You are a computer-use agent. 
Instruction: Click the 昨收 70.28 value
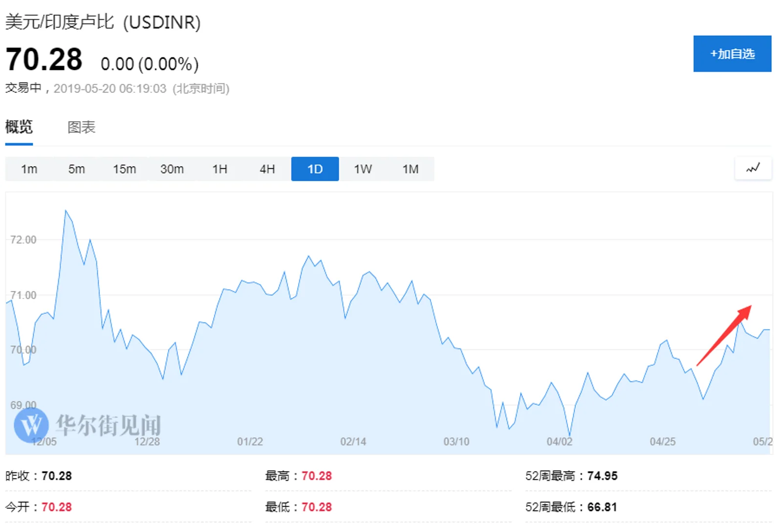[x=57, y=476]
